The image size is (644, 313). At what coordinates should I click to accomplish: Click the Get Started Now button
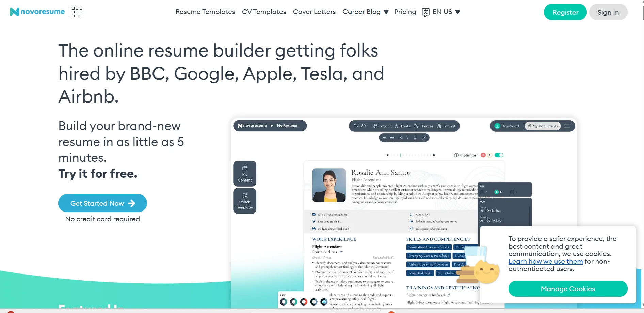click(x=102, y=203)
